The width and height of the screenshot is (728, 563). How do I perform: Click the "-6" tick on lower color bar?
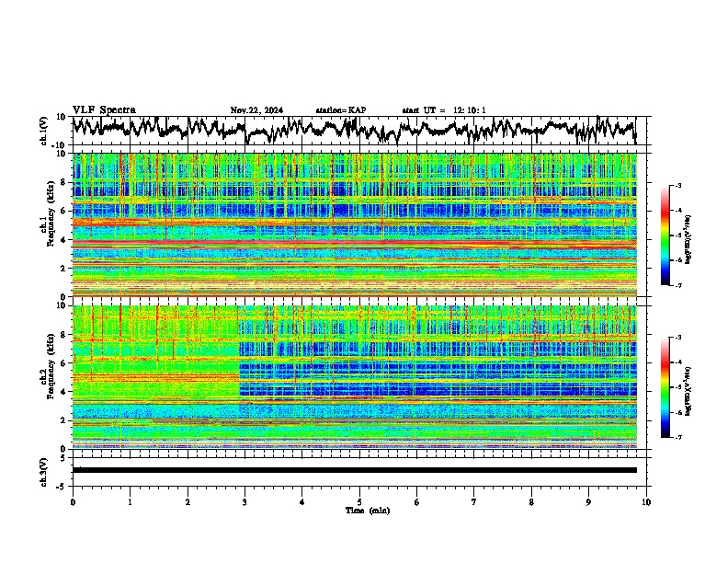pyautogui.click(x=677, y=412)
